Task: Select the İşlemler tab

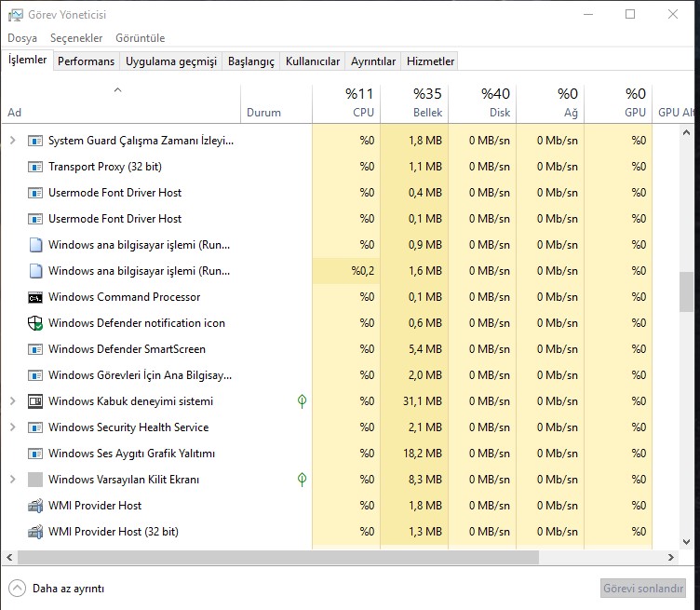Action: click(x=27, y=60)
